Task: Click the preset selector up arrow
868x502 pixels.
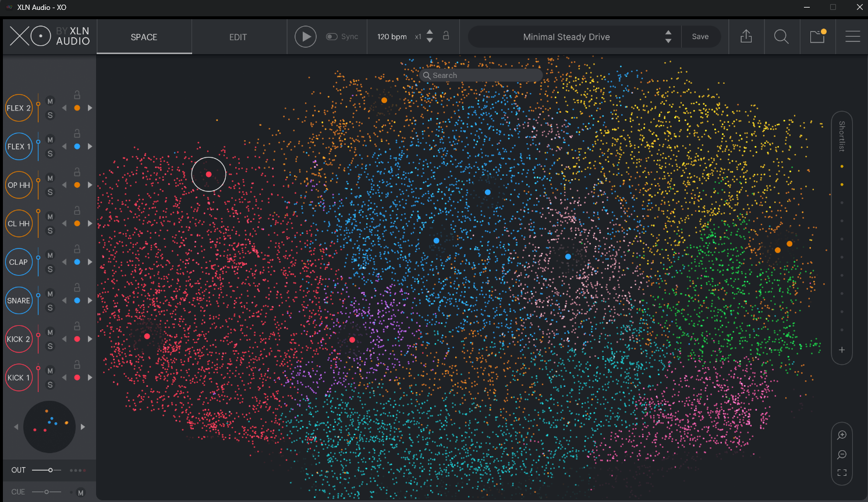Action: [668, 33]
